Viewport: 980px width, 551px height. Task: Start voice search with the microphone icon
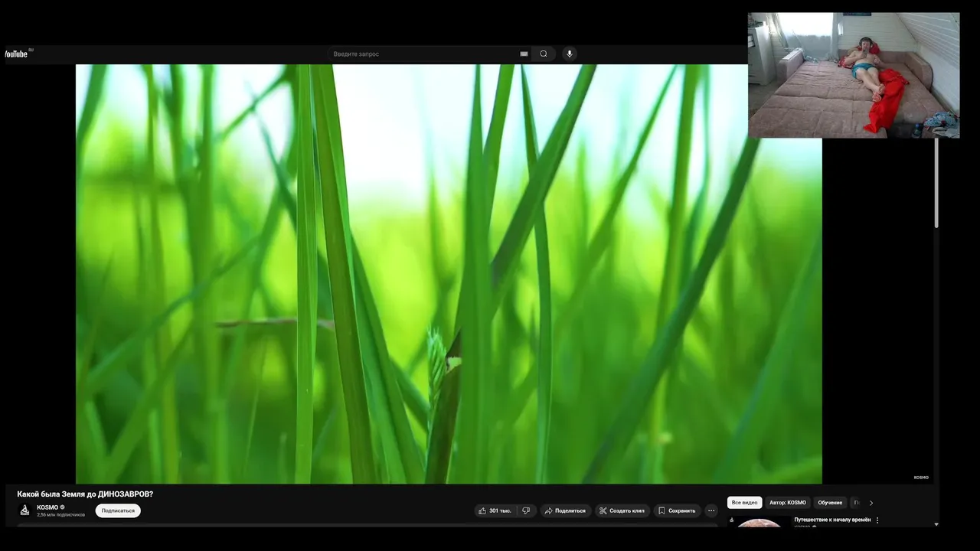569,54
